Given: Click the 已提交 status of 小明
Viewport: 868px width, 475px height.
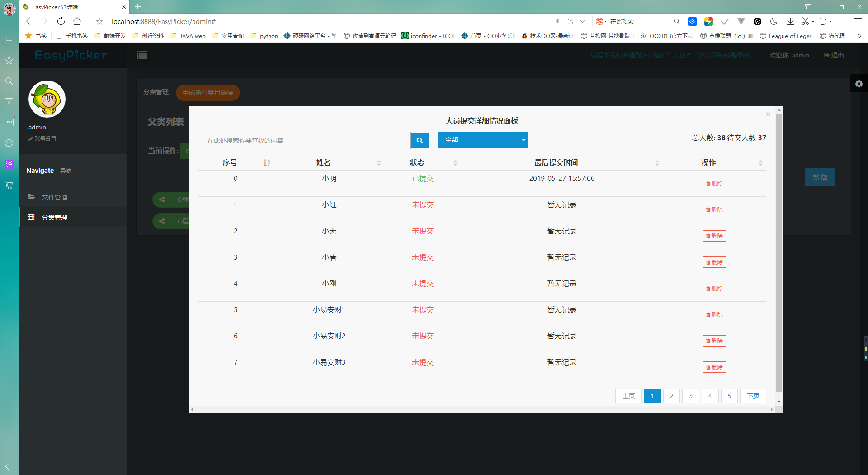Looking at the screenshot, I should point(423,179).
